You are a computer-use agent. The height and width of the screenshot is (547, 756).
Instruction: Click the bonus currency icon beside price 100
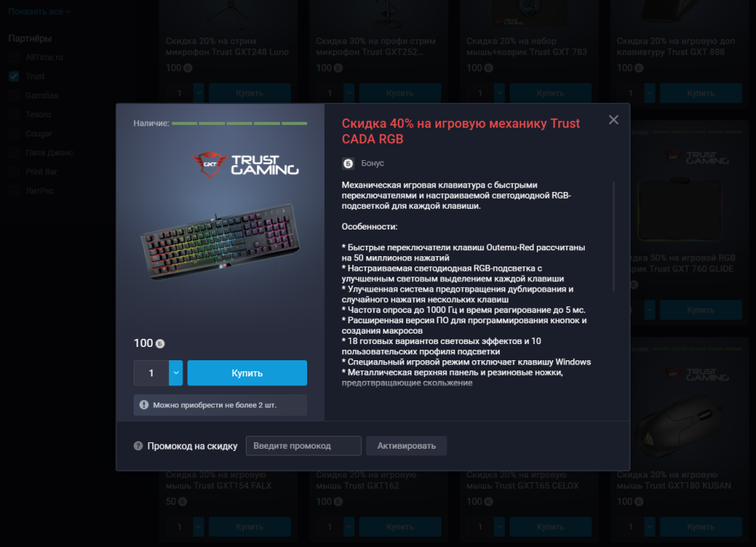160,343
